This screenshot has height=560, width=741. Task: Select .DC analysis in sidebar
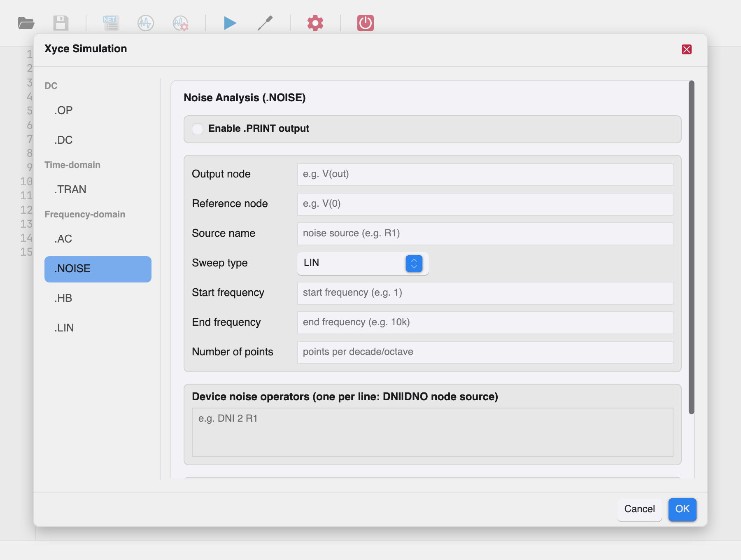98,140
